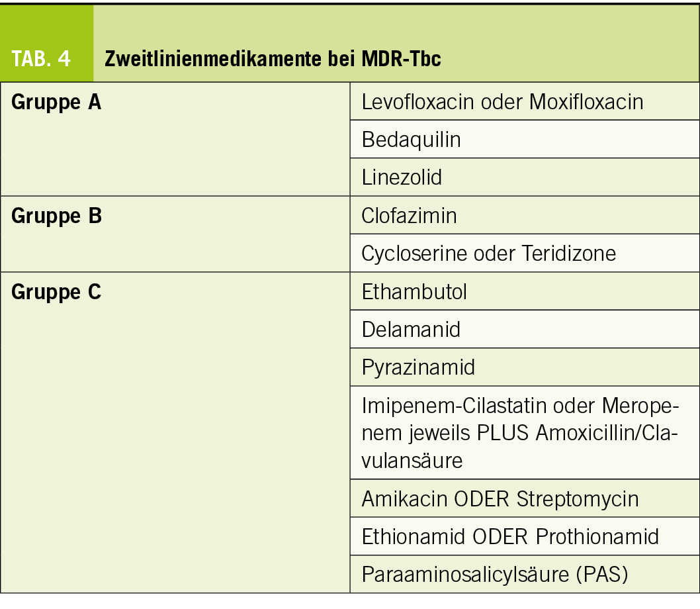Select the Ethambutol cell
Image resolution: width=700 pixels, height=609 pixels.
click(414, 291)
